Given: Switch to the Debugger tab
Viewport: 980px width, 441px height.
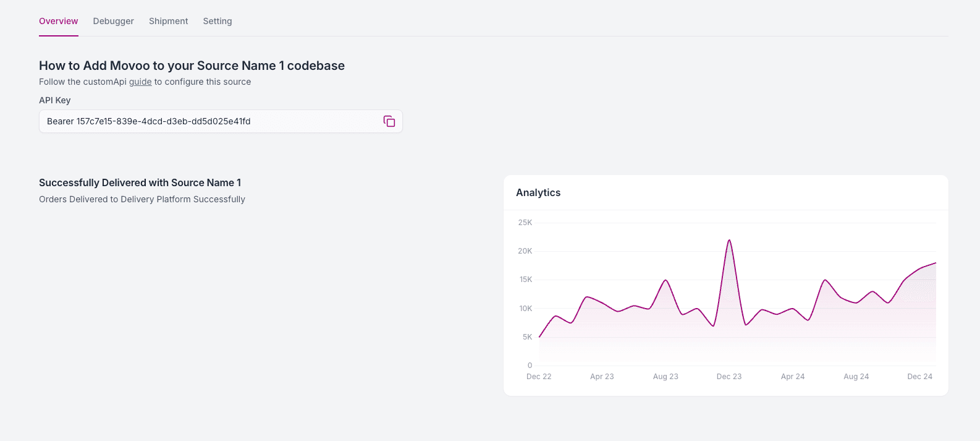Looking at the screenshot, I should coord(113,21).
